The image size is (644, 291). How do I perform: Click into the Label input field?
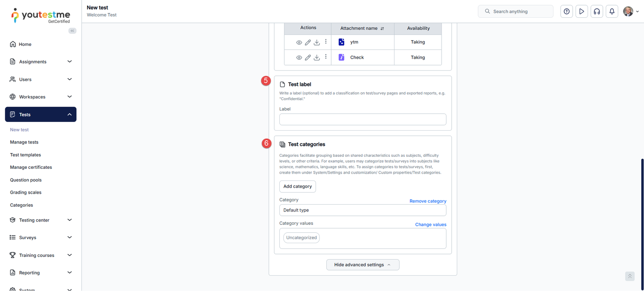click(363, 119)
